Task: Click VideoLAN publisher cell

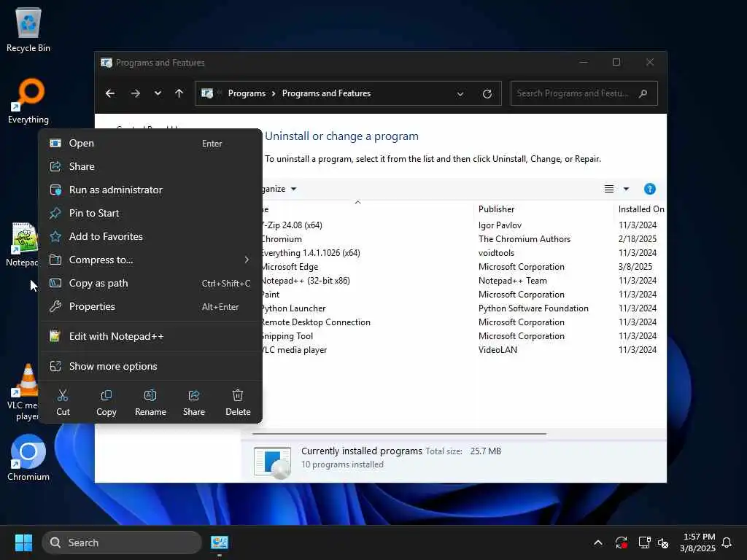Action: tap(498, 349)
